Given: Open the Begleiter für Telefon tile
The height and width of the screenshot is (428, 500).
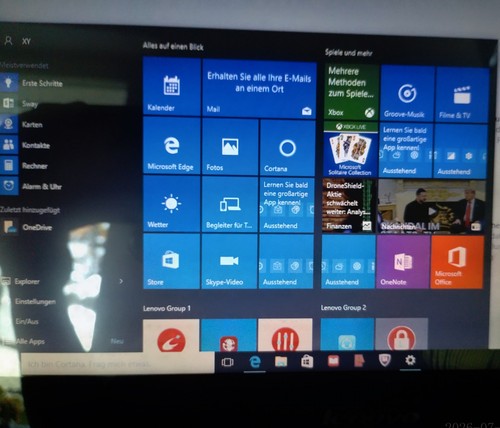Looking at the screenshot, I should (x=230, y=204).
